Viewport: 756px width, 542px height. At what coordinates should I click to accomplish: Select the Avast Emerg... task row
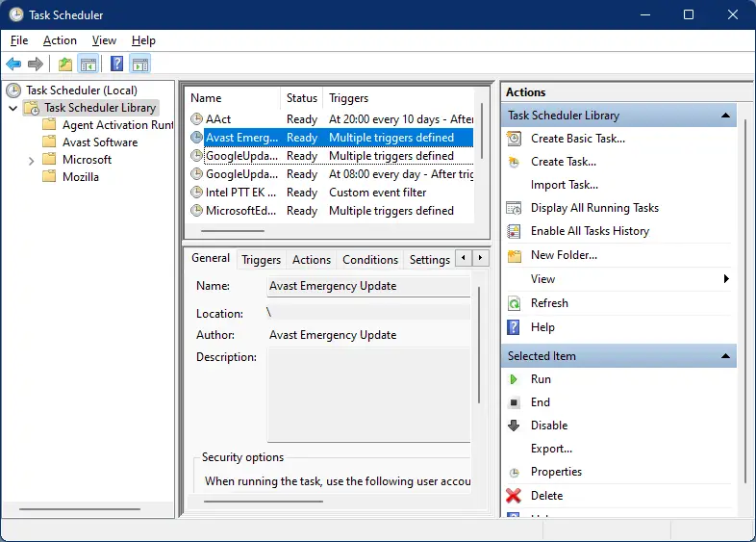coord(332,138)
